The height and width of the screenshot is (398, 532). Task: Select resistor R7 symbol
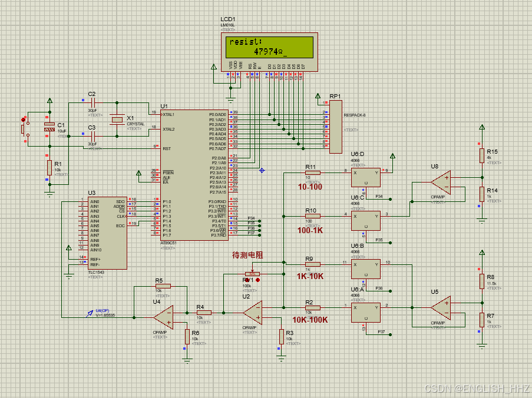pos(482,320)
